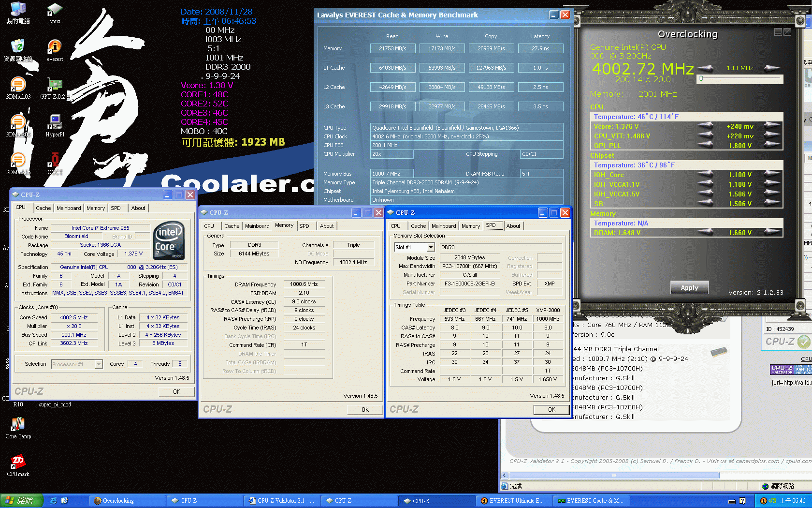Viewport: 812px width, 508px height.
Task: Launch the CPUmark desktop icon
Action: (18, 466)
